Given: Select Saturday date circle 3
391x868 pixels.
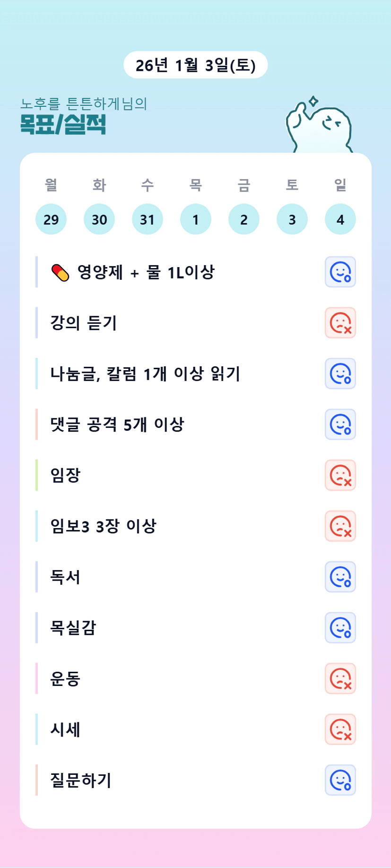Looking at the screenshot, I should [x=292, y=219].
